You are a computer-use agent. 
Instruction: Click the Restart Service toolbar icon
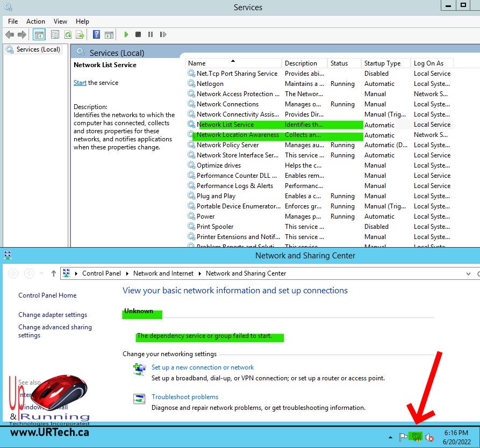(162, 34)
